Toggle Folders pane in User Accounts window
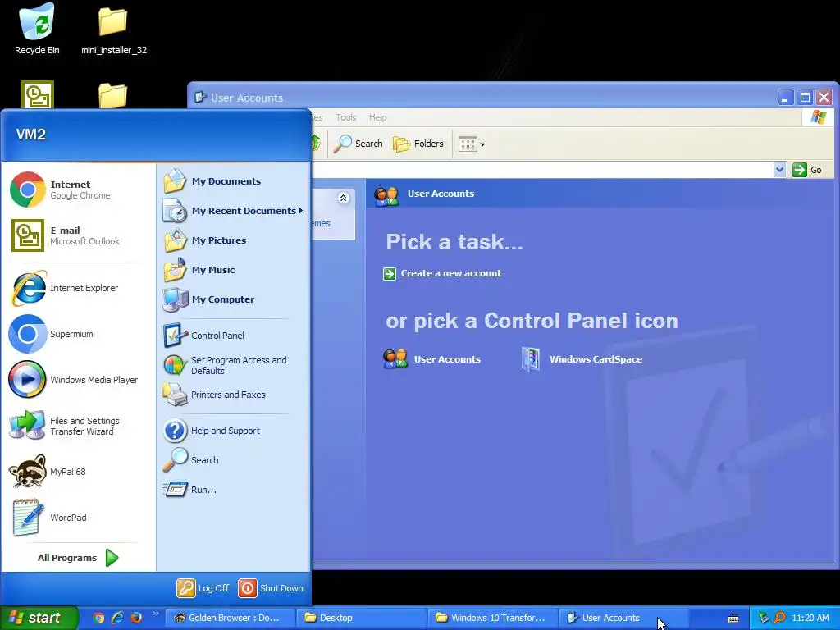This screenshot has height=630, width=840. pos(418,144)
